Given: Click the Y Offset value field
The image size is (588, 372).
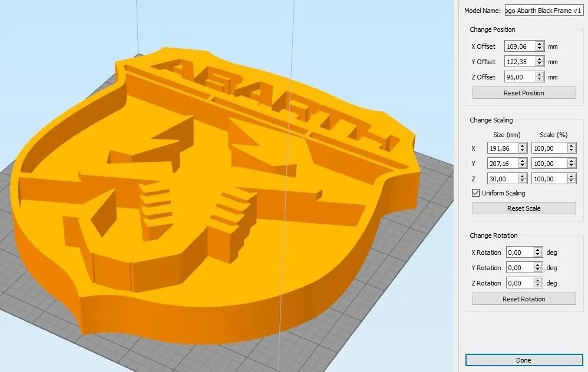Looking at the screenshot, I should [520, 61].
